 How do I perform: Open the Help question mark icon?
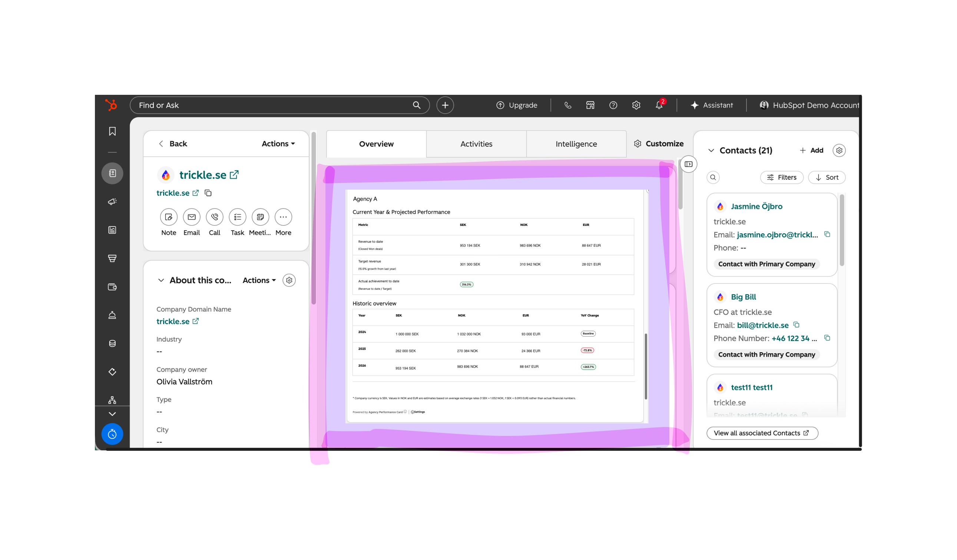(613, 105)
